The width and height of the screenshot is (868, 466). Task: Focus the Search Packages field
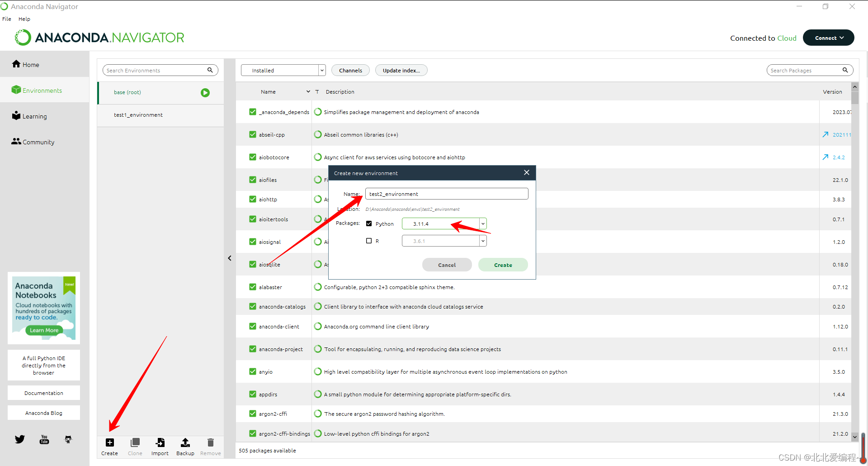tap(810, 70)
